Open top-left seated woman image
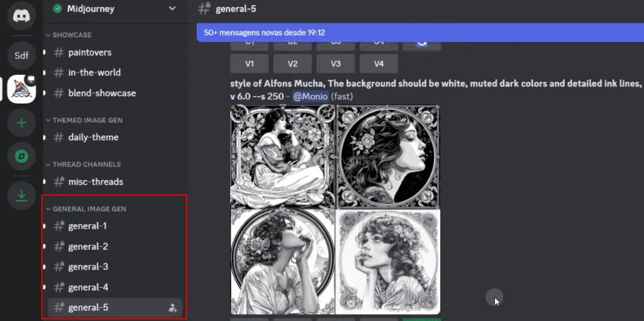This screenshot has width=644, height=321. click(283, 156)
